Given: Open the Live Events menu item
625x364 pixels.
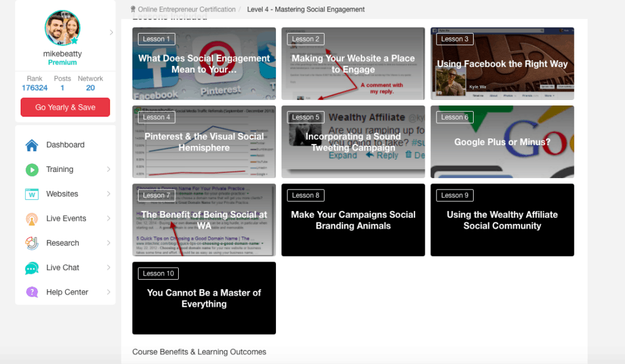Looking at the screenshot, I should point(65,218).
